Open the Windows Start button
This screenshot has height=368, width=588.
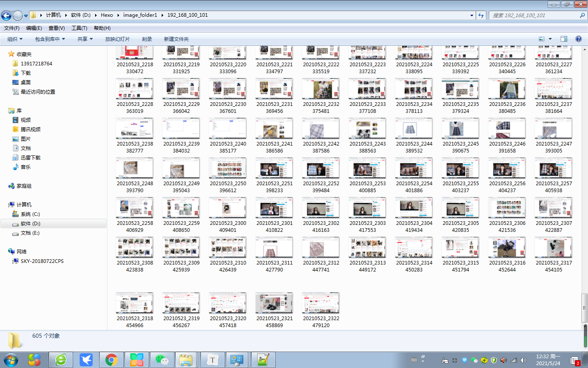11,360
